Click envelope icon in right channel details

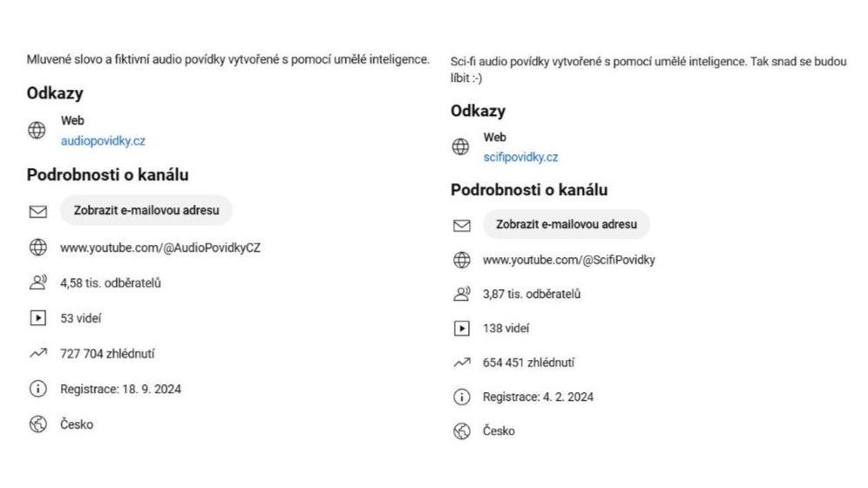462,226
